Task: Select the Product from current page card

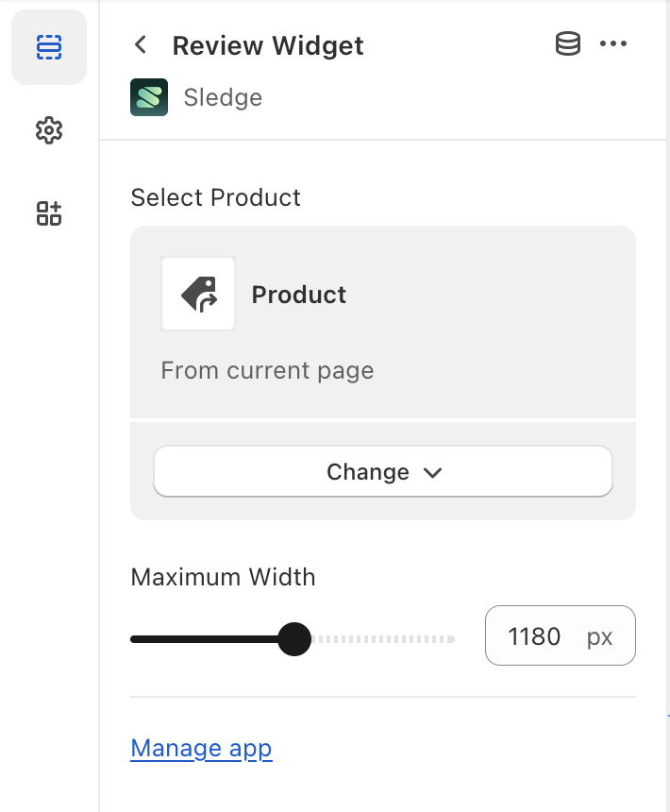Action: pyautogui.click(x=383, y=321)
